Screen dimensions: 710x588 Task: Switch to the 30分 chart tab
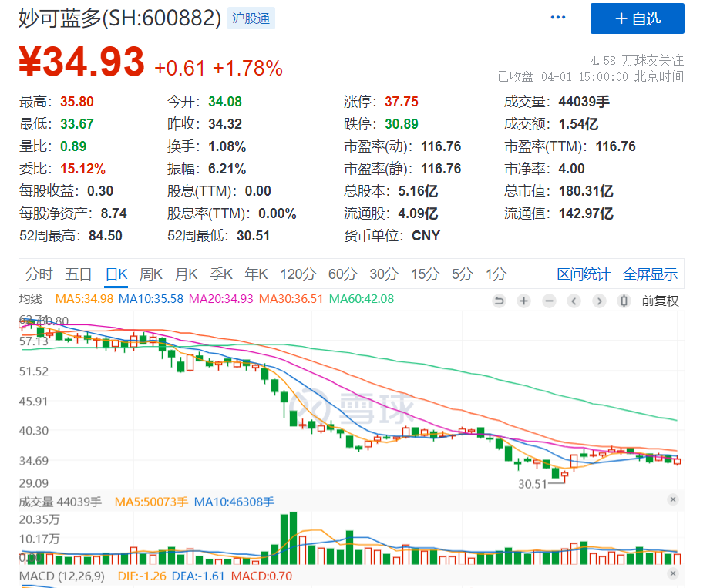[x=384, y=274]
